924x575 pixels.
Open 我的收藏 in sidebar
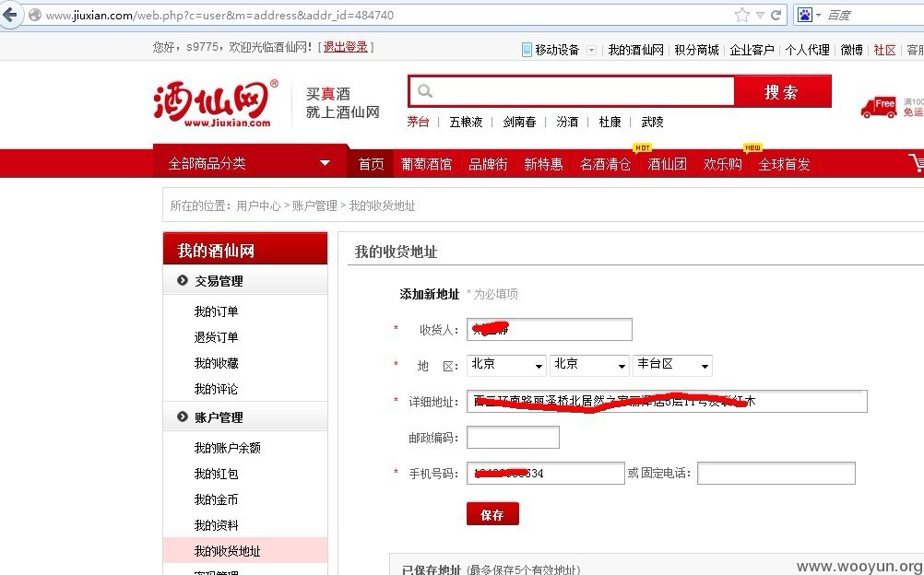(217, 363)
